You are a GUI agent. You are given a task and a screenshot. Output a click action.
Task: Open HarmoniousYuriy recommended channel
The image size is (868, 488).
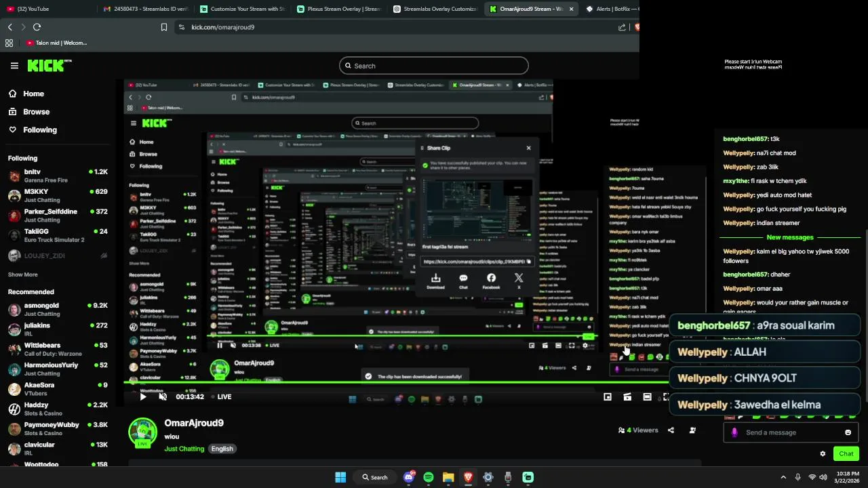click(x=58, y=369)
